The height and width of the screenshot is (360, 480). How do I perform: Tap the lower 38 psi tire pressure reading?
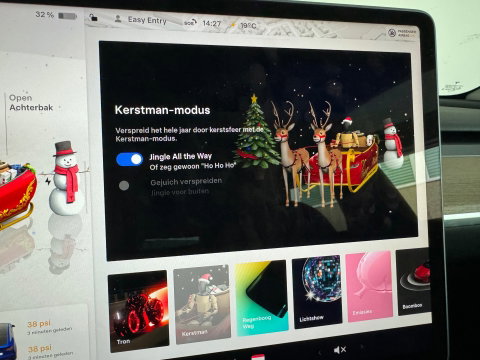click(x=39, y=349)
